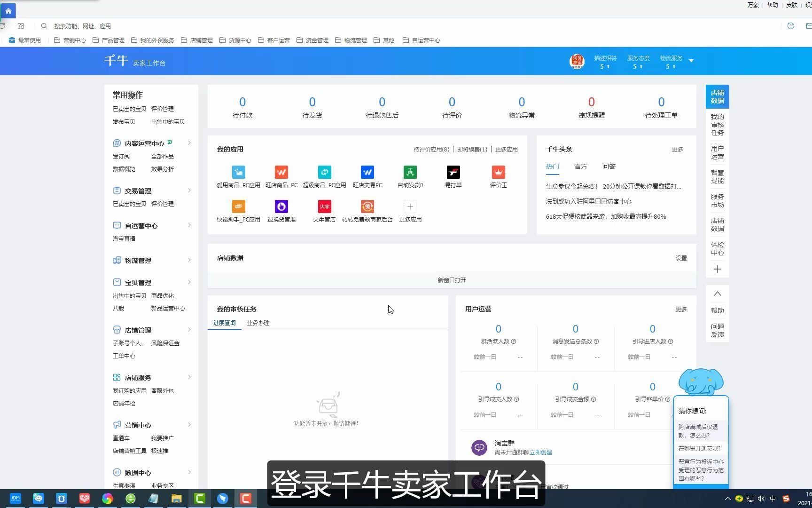Image resolution: width=812 pixels, height=508 pixels.
Task: Click 直通车 under 营销中心
Action: point(121,438)
